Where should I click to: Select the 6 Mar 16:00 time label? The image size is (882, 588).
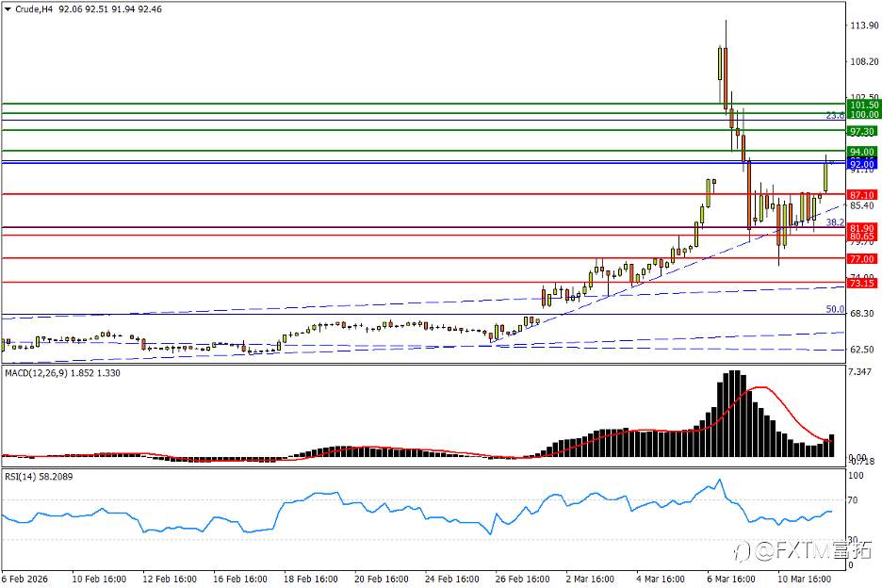(732, 579)
